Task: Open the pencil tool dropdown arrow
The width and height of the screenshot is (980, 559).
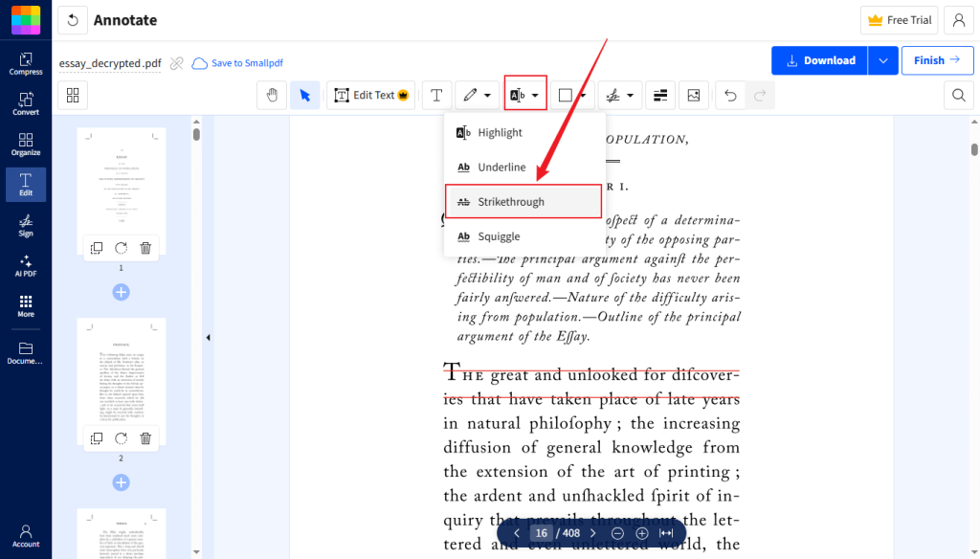Action: (x=488, y=95)
